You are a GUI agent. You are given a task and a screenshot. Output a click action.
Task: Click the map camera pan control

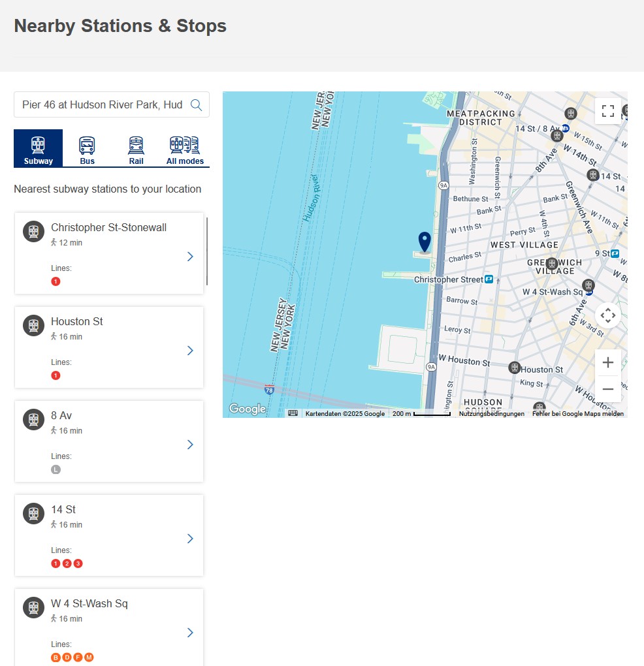click(x=607, y=316)
